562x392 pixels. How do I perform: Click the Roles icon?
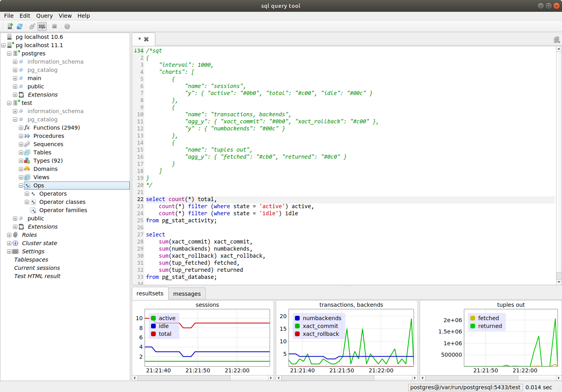[15, 235]
